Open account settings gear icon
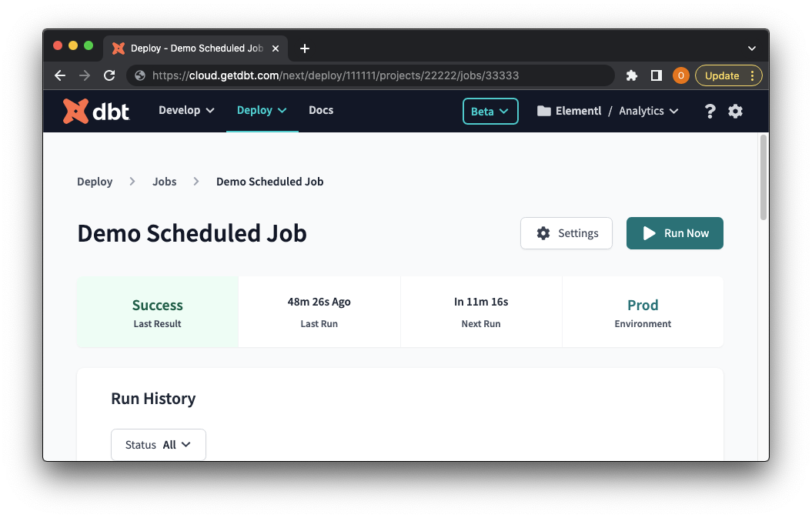This screenshot has height=518, width=812. pos(735,111)
